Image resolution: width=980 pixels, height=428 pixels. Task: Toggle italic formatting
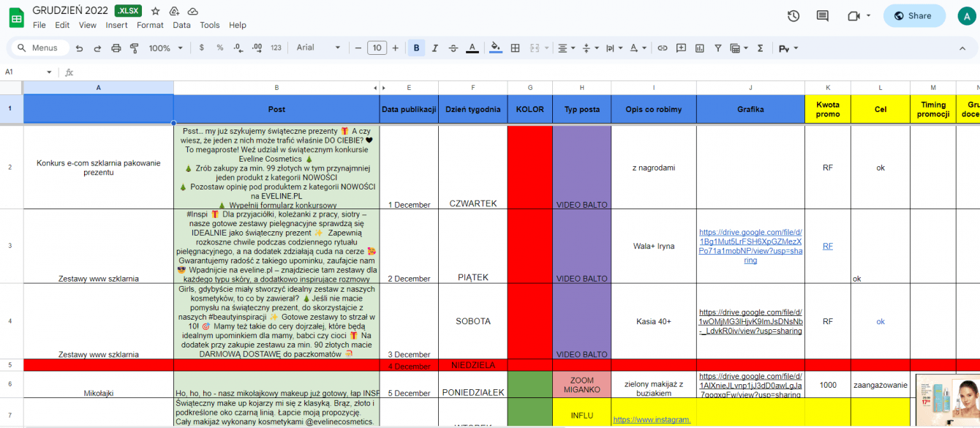[435, 48]
